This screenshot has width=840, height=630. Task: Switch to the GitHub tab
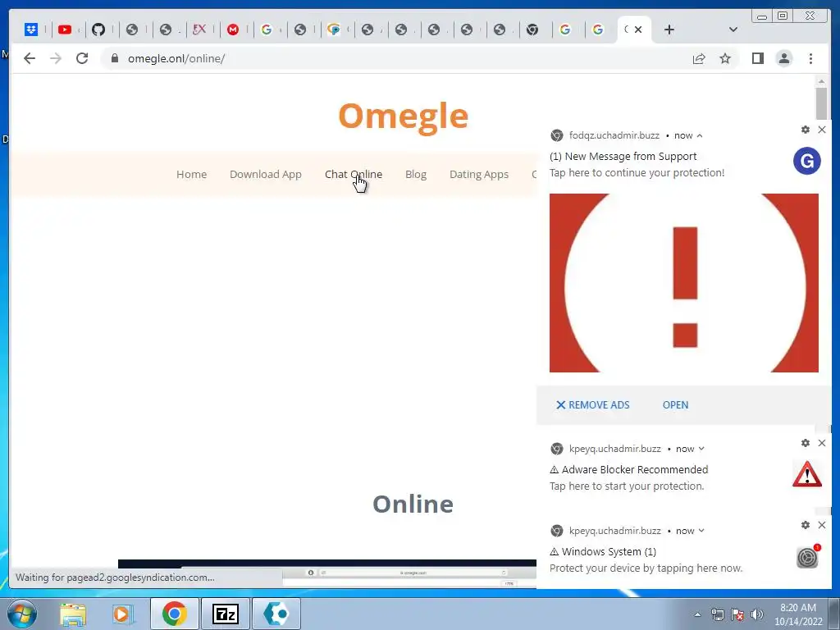coord(98,30)
